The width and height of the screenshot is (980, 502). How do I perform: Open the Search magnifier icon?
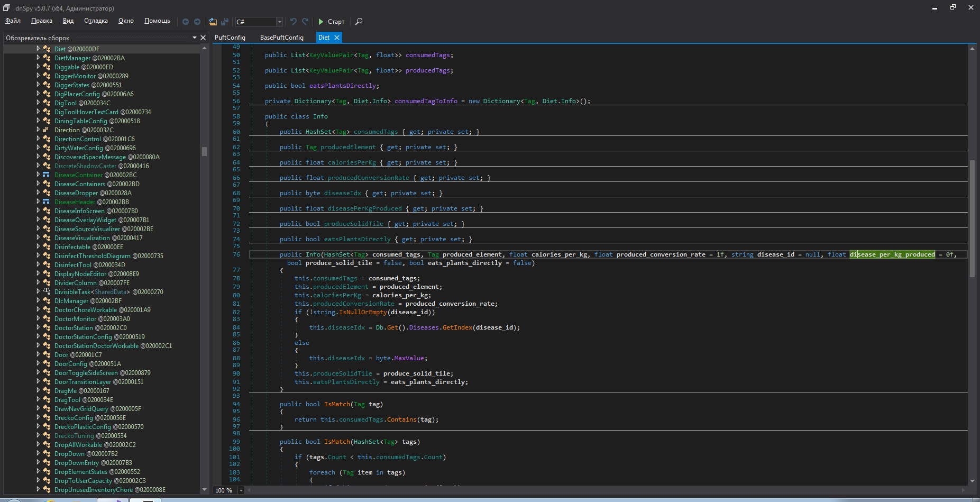coord(359,22)
